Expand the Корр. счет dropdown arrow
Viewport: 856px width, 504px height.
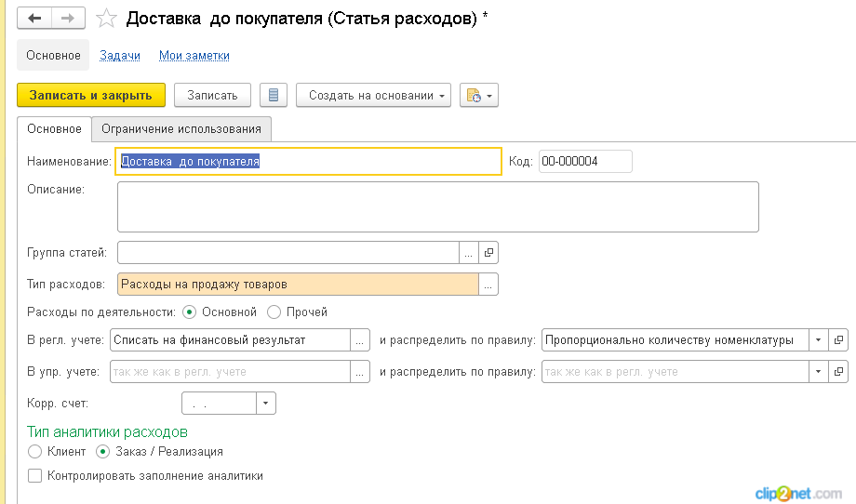pyautogui.click(x=266, y=403)
